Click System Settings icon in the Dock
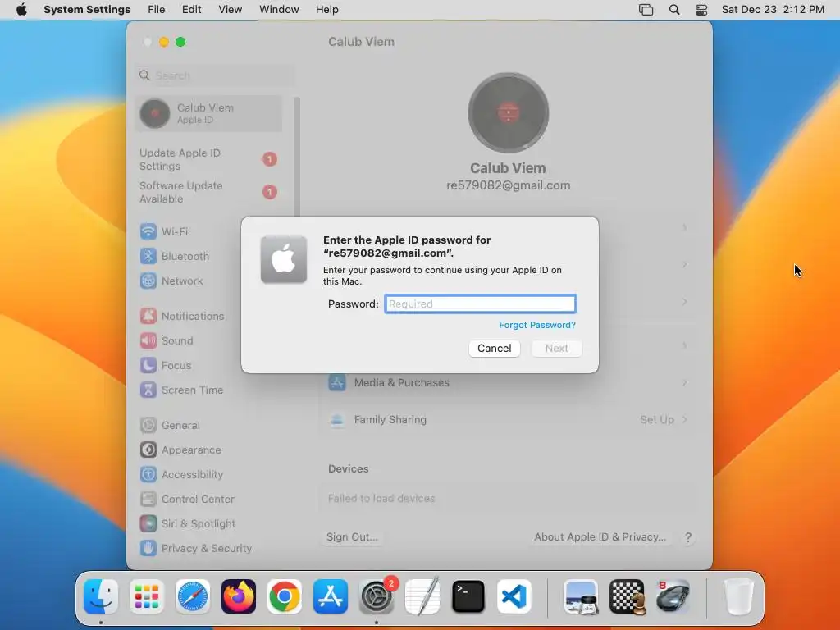840x630 pixels. [376, 596]
